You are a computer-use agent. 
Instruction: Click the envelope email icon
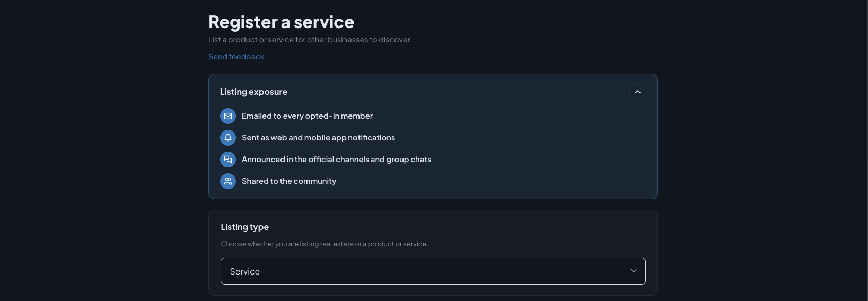tap(228, 116)
